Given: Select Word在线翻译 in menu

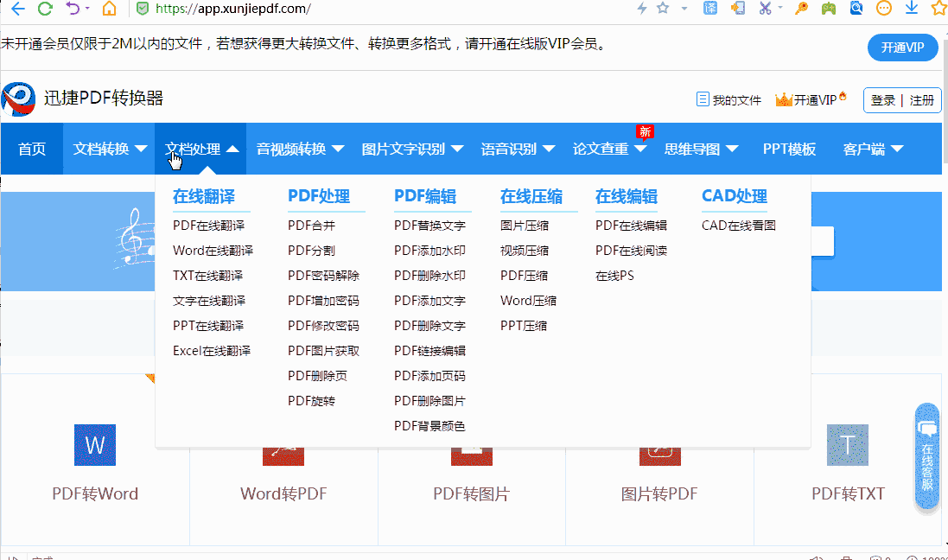Looking at the screenshot, I should click(x=213, y=251).
